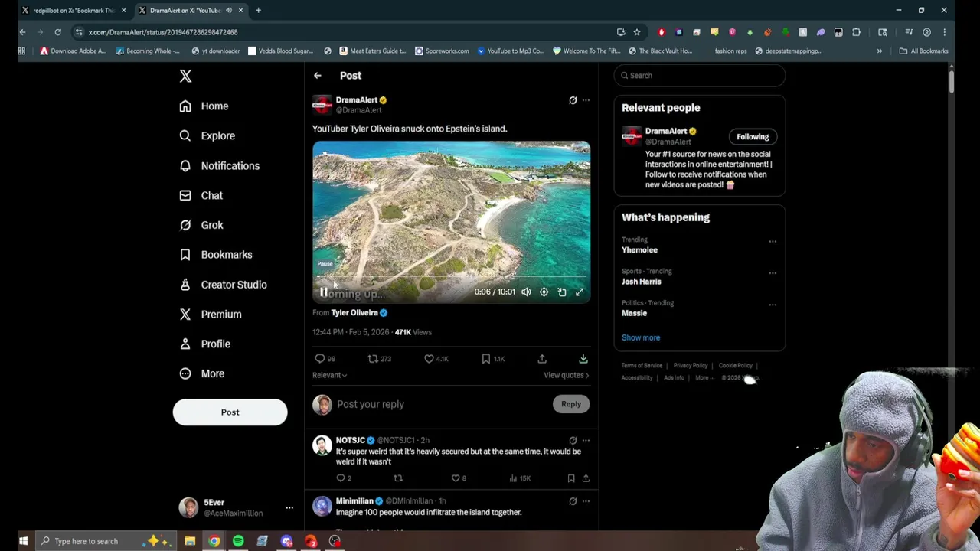Open menu on Minimilian reply
The image size is (980, 551).
(x=586, y=501)
